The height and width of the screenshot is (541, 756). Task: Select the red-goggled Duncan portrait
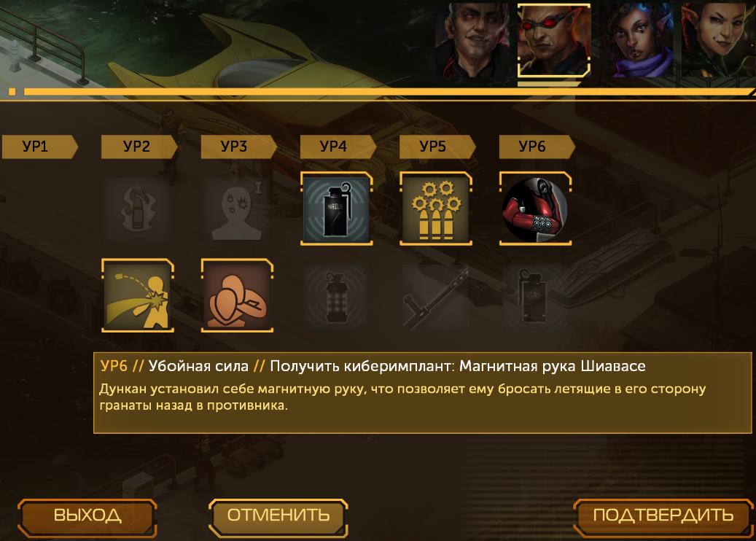coord(554,40)
